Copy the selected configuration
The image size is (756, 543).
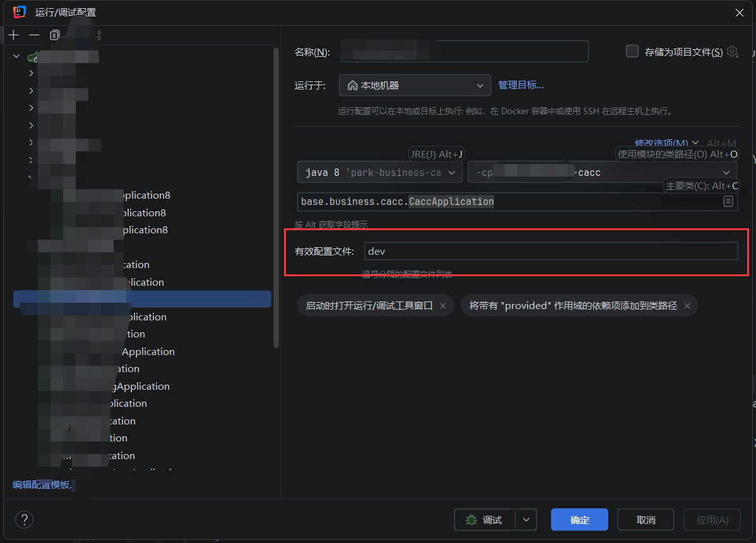[54, 35]
